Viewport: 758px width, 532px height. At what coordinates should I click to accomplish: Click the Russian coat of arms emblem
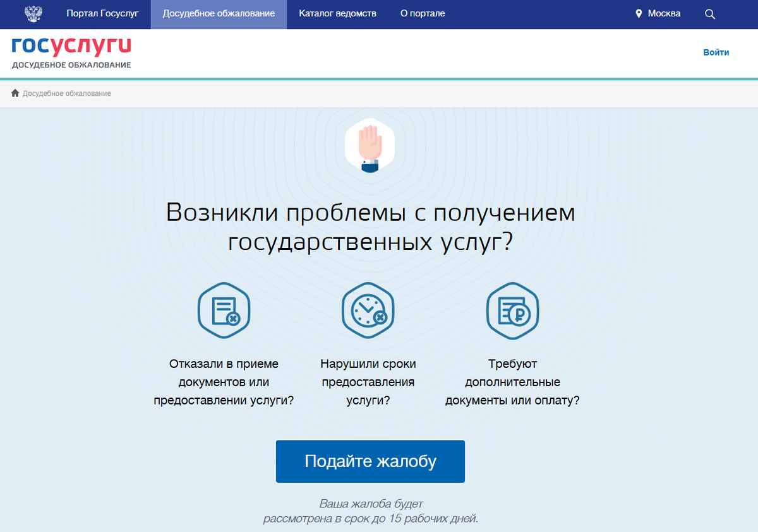pos(33,14)
